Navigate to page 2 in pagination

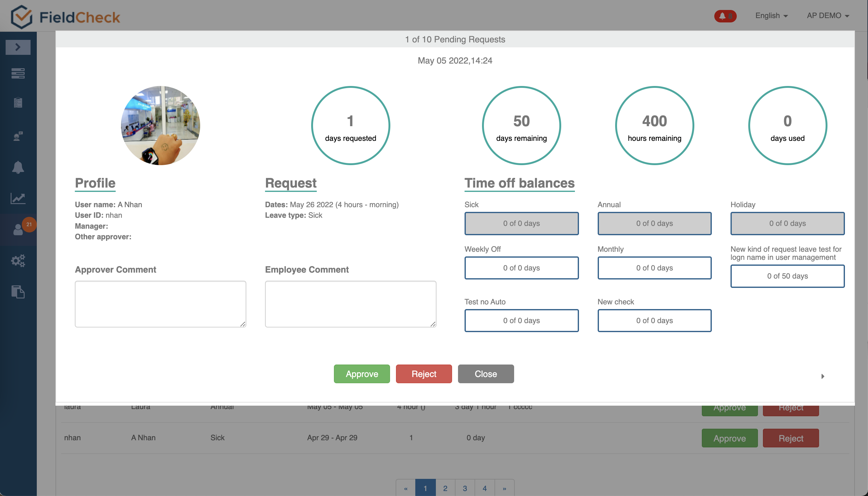coord(446,487)
